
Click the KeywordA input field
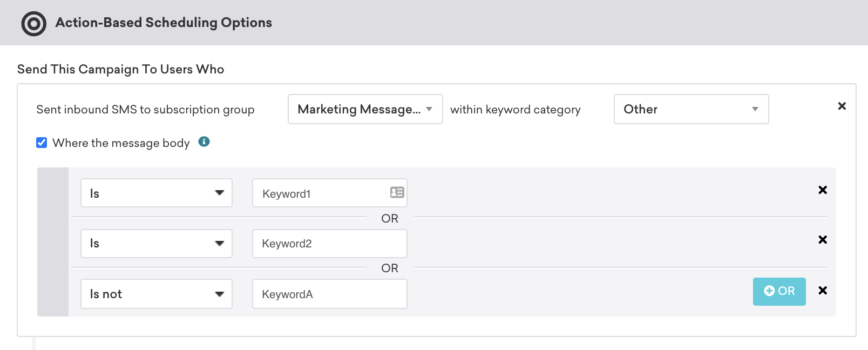coord(329,294)
